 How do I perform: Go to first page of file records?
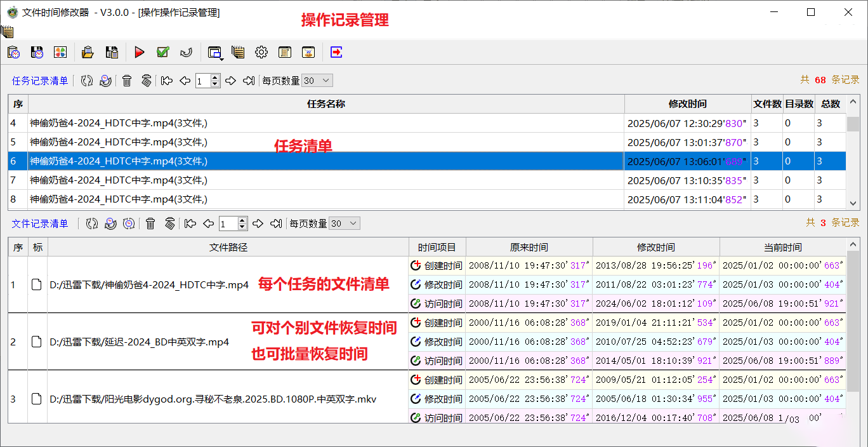[x=190, y=223]
